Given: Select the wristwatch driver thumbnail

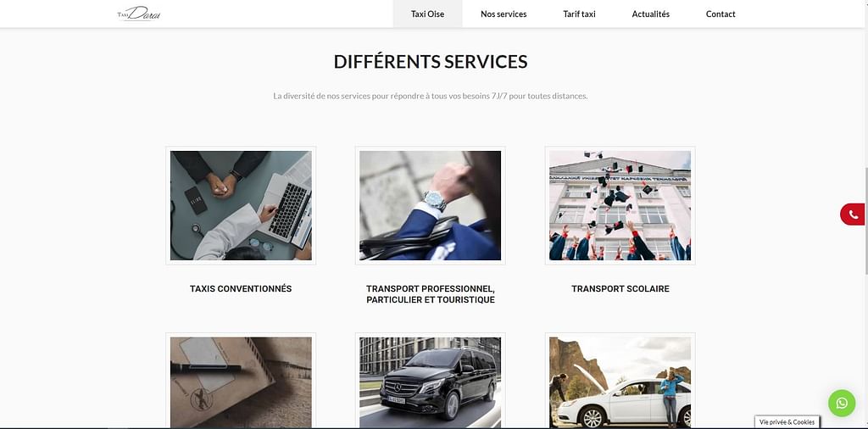Looking at the screenshot, I should [x=430, y=205].
